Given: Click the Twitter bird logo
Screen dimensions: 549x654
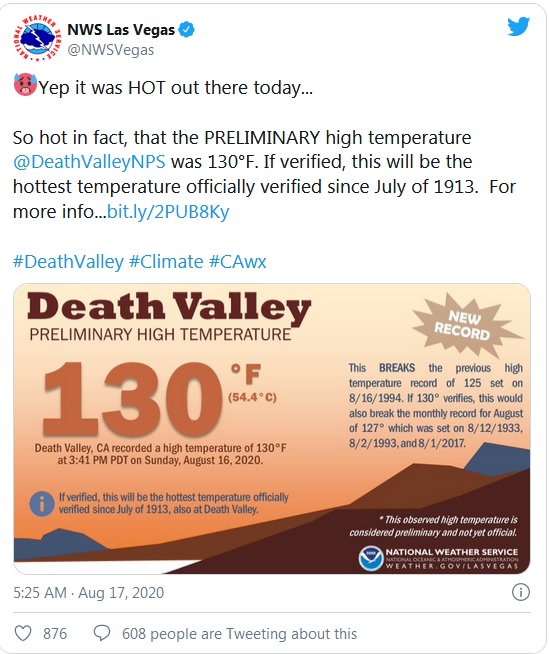Looking at the screenshot, I should tap(519, 27).
